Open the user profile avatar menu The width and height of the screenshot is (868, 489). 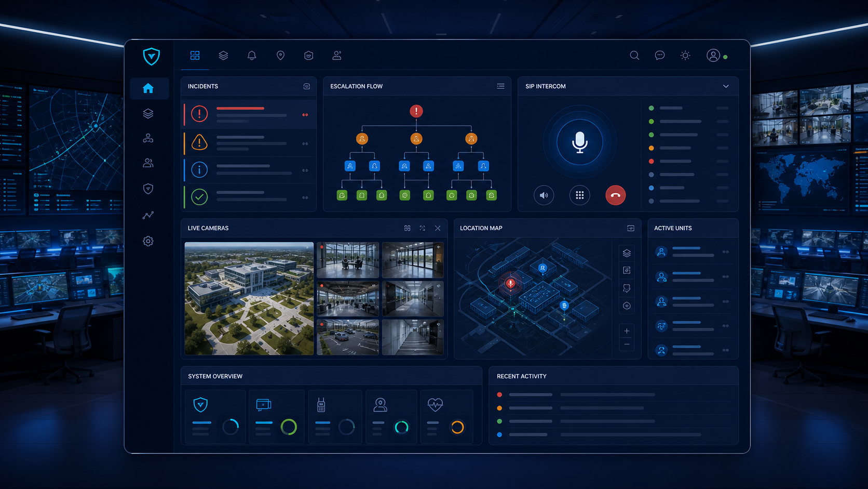(713, 55)
